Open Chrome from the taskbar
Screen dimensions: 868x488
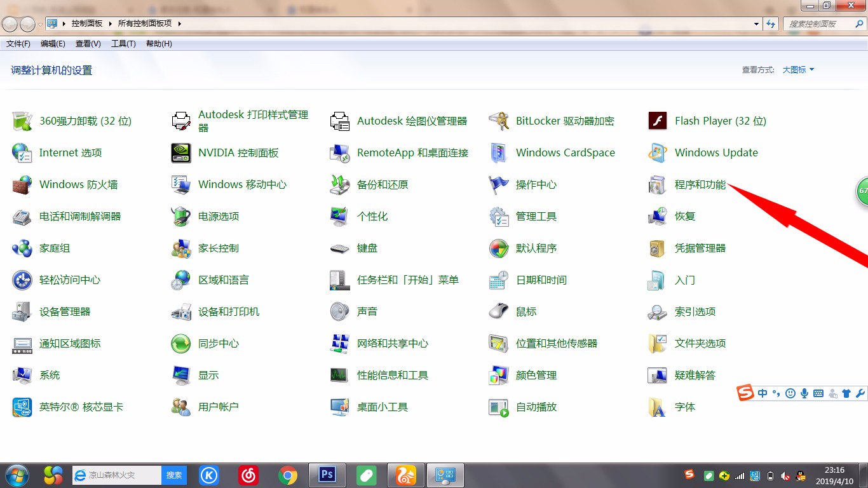(288, 475)
